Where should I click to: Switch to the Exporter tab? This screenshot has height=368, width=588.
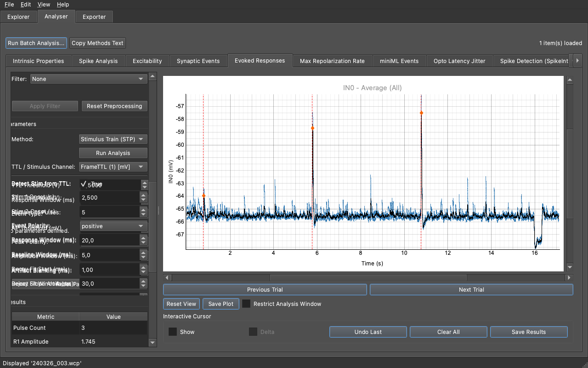coord(94,17)
